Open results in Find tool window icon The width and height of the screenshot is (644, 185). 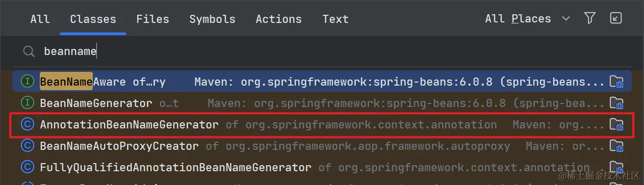[616, 19]
